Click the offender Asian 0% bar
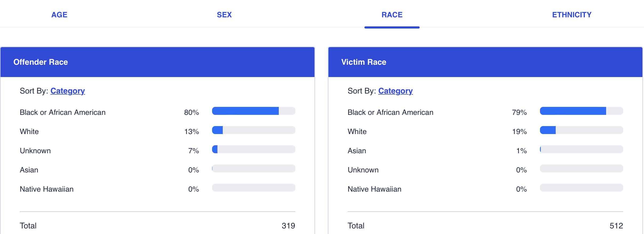 pyautogui.click(x=253, y=168)
